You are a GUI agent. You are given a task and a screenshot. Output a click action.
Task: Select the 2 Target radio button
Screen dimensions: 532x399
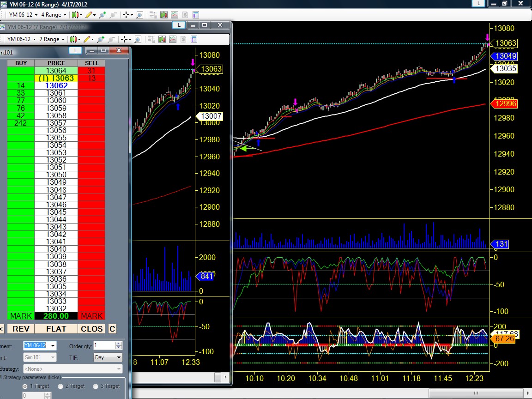(60, 387)
